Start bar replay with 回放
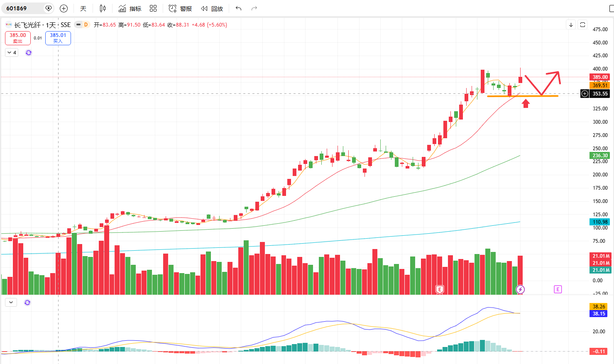The width and height of the screenshot is (614, 364). pyautogui.click(x=212, y=8)
